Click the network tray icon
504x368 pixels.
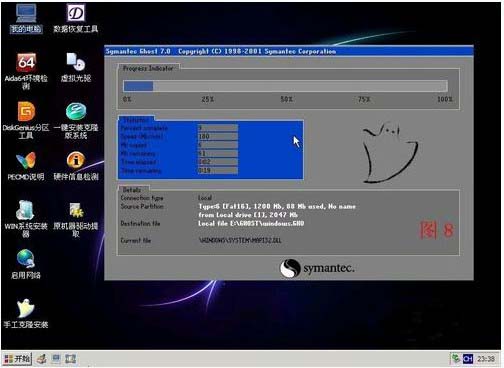pos(455,359)
